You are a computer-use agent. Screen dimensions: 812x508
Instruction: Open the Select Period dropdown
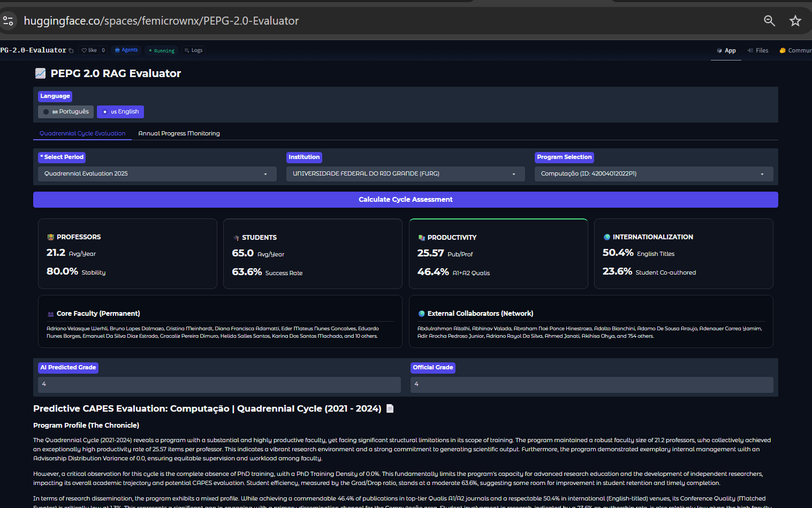(x=156, y=173)
